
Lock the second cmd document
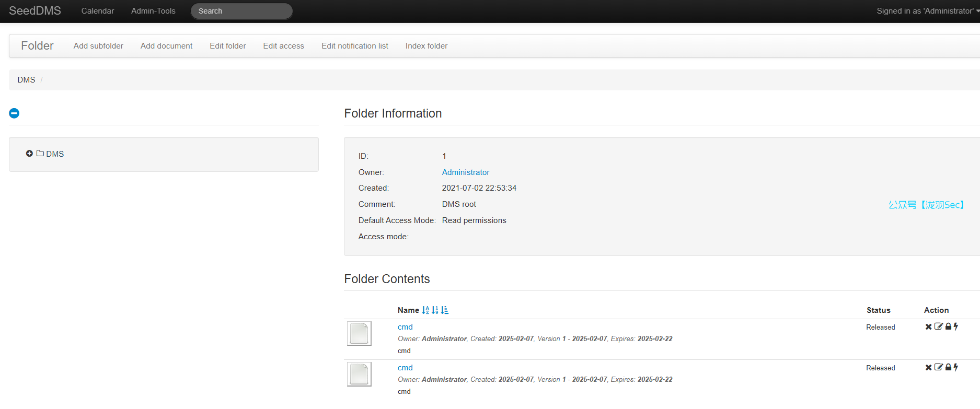click(948, 367)
